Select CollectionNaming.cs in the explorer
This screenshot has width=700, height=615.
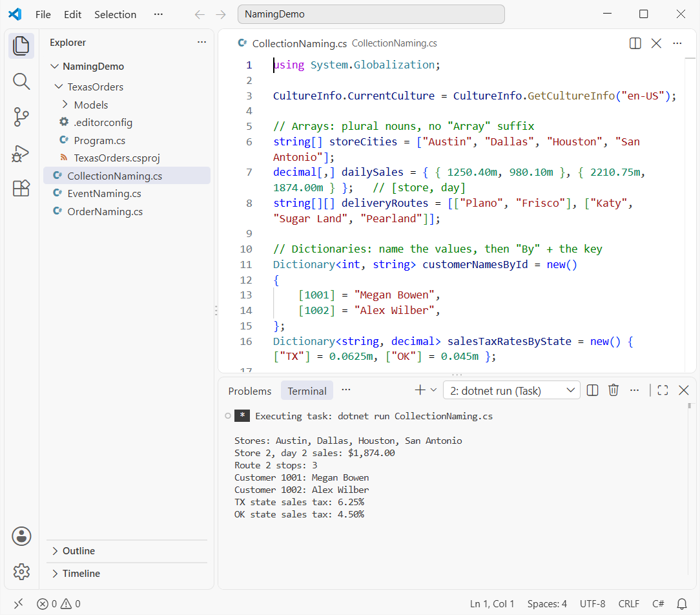tap(127, 176)
